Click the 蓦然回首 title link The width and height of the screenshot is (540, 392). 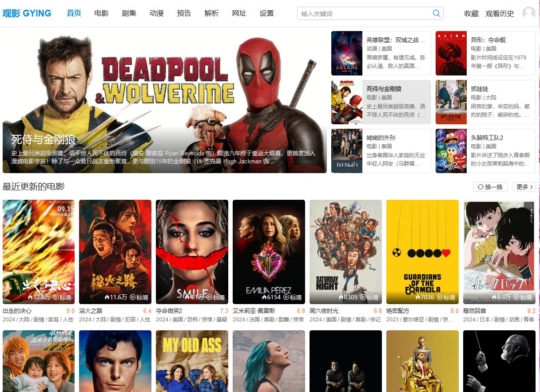click(x=475, y=311)
